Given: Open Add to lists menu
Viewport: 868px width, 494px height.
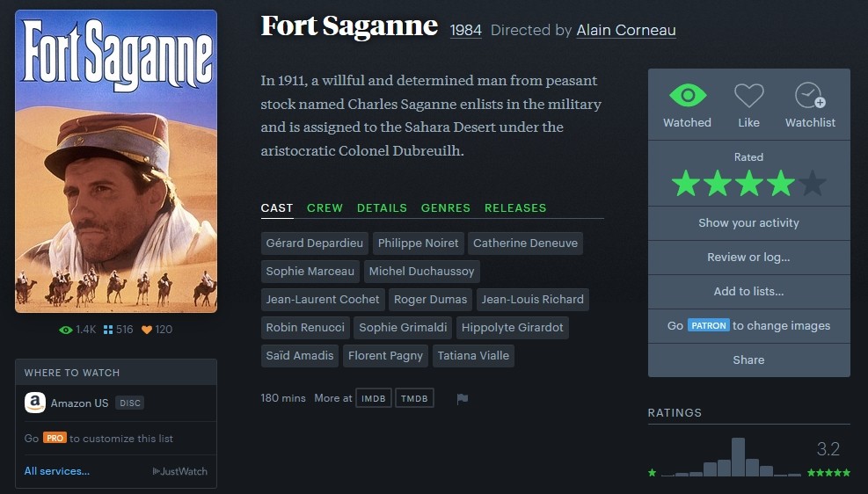Looking at the screenshot, I should (748, 291).
